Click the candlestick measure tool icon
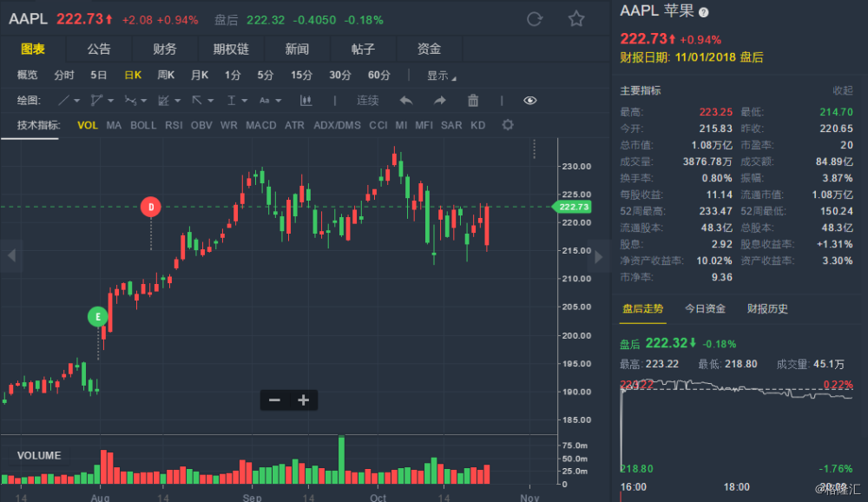Screen dimensions: 868x502 pos(306,101)
